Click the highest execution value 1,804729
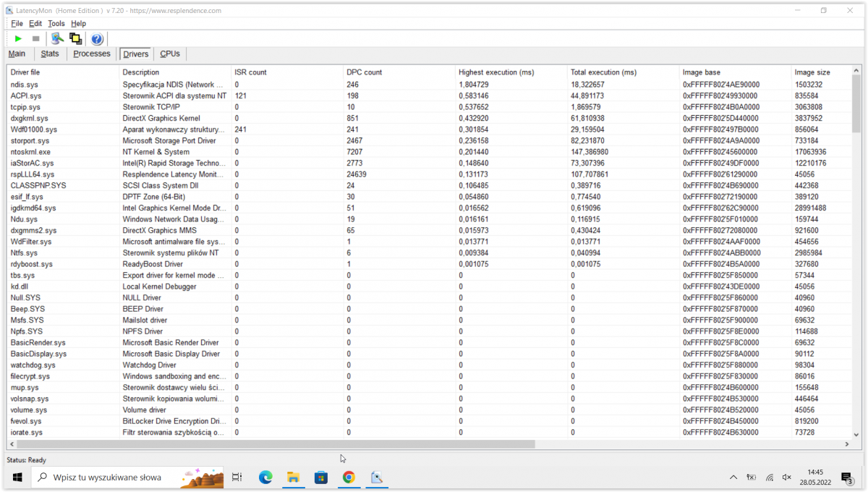Viewport: 868px width, 492px height. point(473,85)
